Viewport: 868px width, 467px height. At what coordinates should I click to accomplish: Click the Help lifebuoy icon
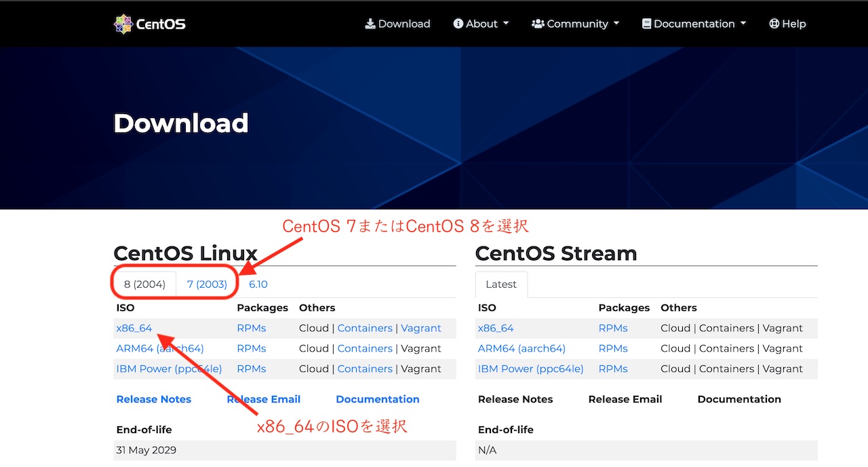(x=774, y=24)
